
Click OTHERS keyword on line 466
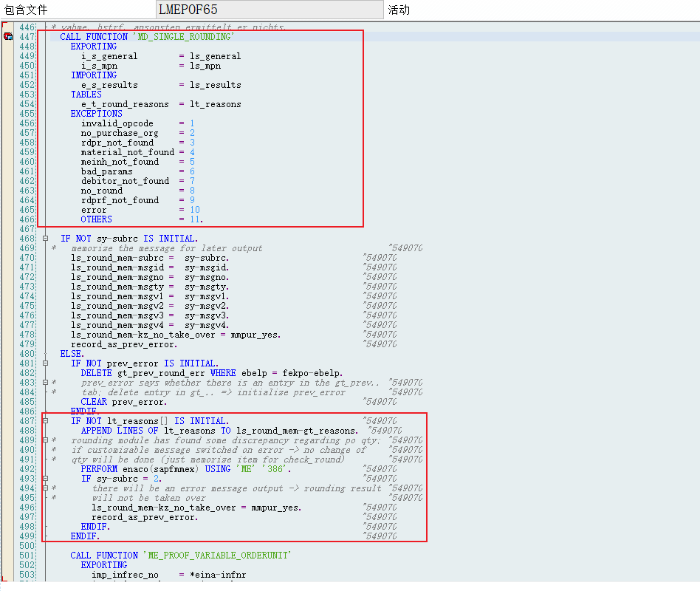[97, 219]
